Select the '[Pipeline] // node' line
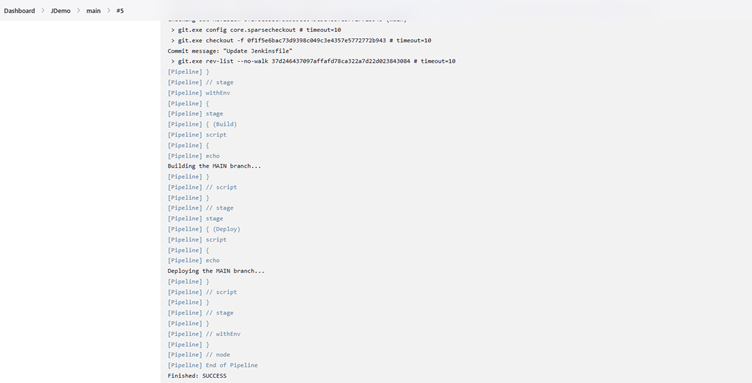This screenshot has width=752, height=383. pos(199,355)
